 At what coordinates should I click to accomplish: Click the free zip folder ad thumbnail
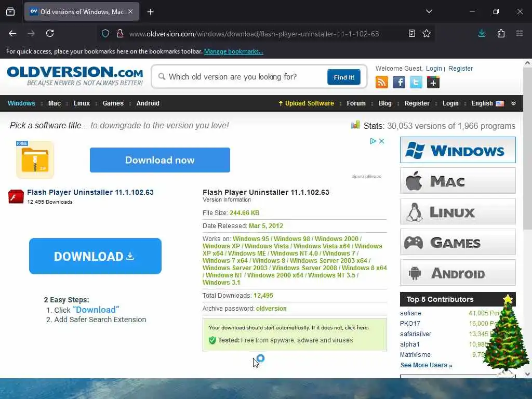(35, 159)
